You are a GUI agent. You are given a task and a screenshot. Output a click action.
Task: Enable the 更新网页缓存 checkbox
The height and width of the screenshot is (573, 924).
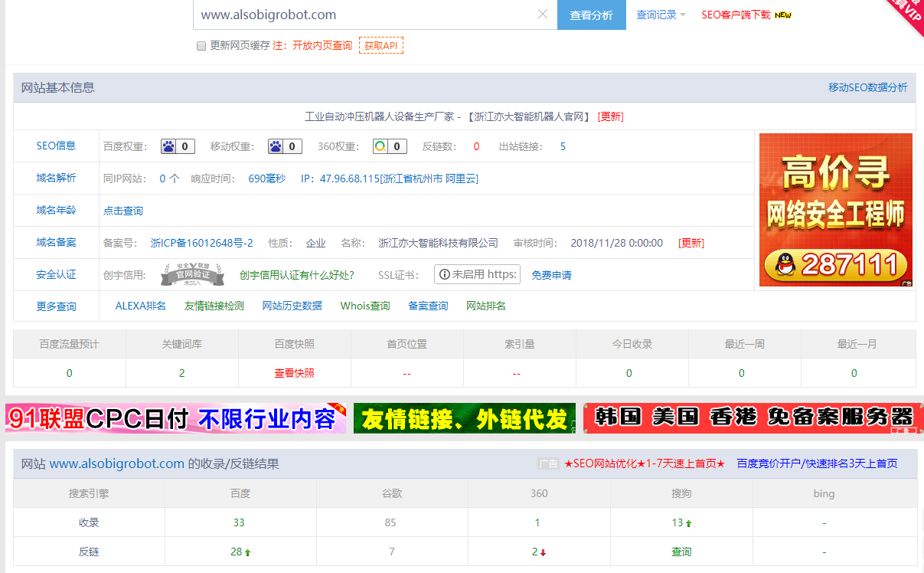[201, 46]
